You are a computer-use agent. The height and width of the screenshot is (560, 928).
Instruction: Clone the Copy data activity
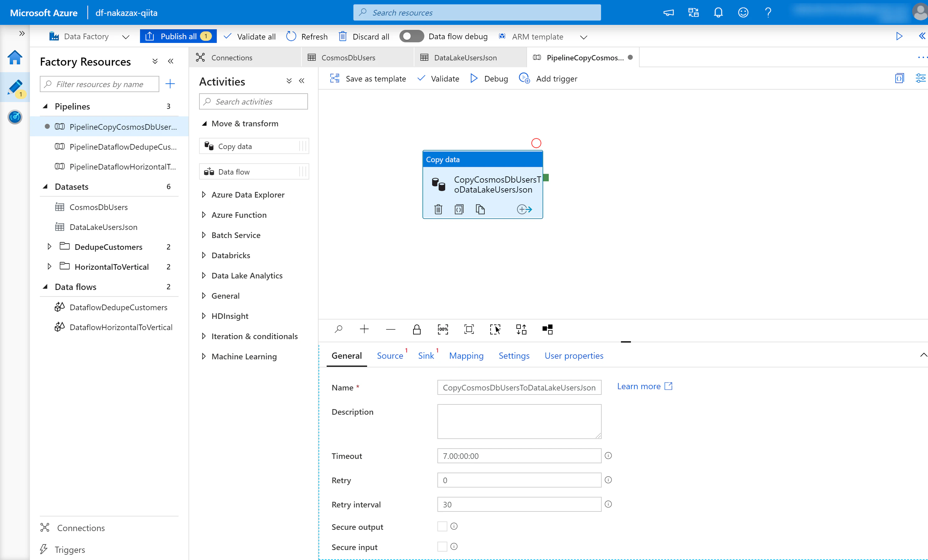pyautogui.click(x=480, y=209)
